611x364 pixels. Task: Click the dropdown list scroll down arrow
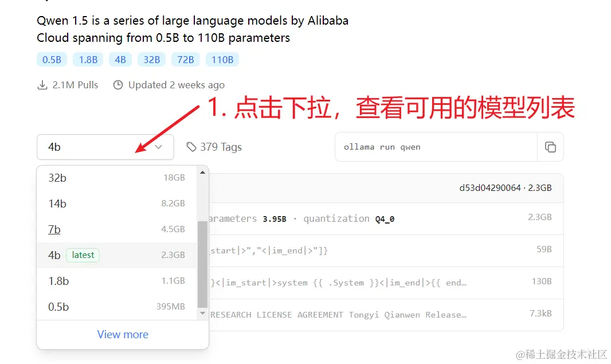[202, 314]
